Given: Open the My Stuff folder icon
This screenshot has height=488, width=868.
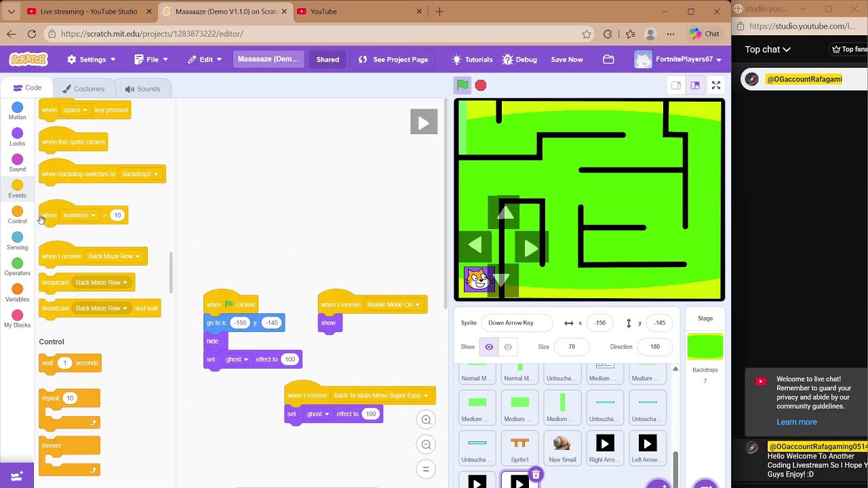Looking at the screenshot, I should (x=608, y=60).
